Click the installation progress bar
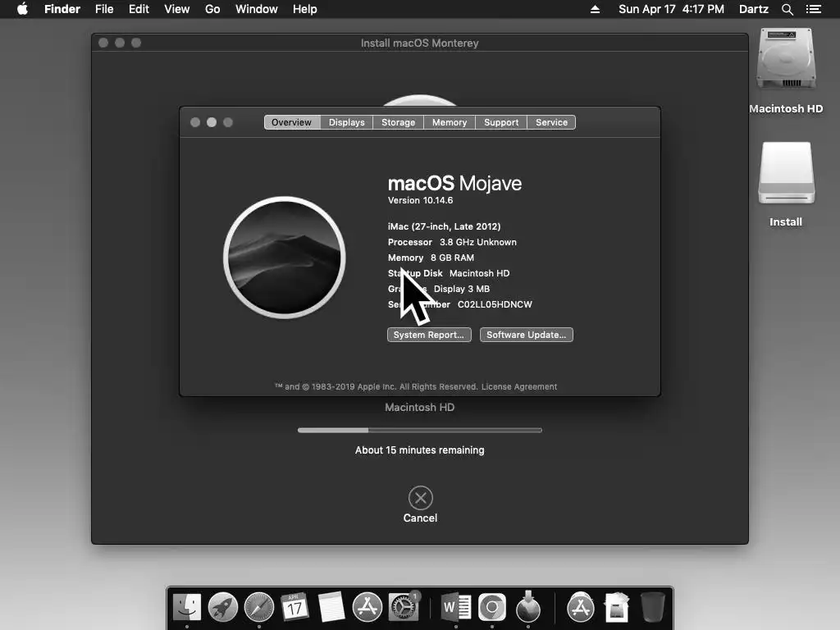The height and width of the screenshot is (630, 840). pos(420,430)
